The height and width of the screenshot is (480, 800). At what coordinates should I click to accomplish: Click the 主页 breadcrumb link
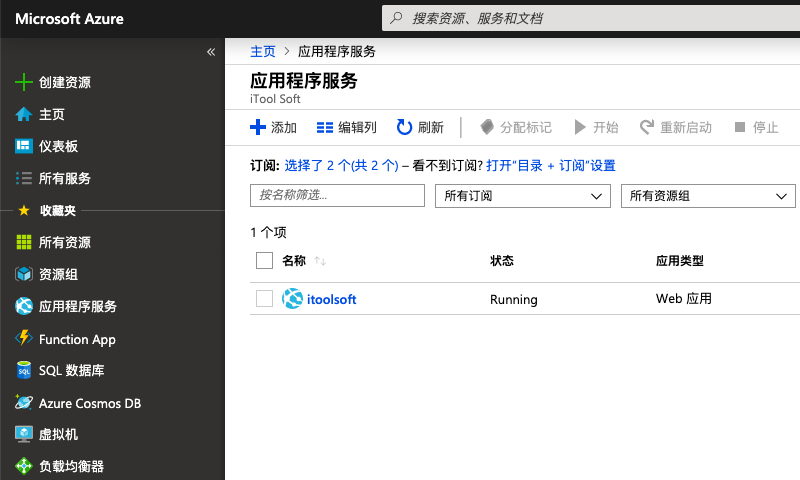tap(263, 52)
